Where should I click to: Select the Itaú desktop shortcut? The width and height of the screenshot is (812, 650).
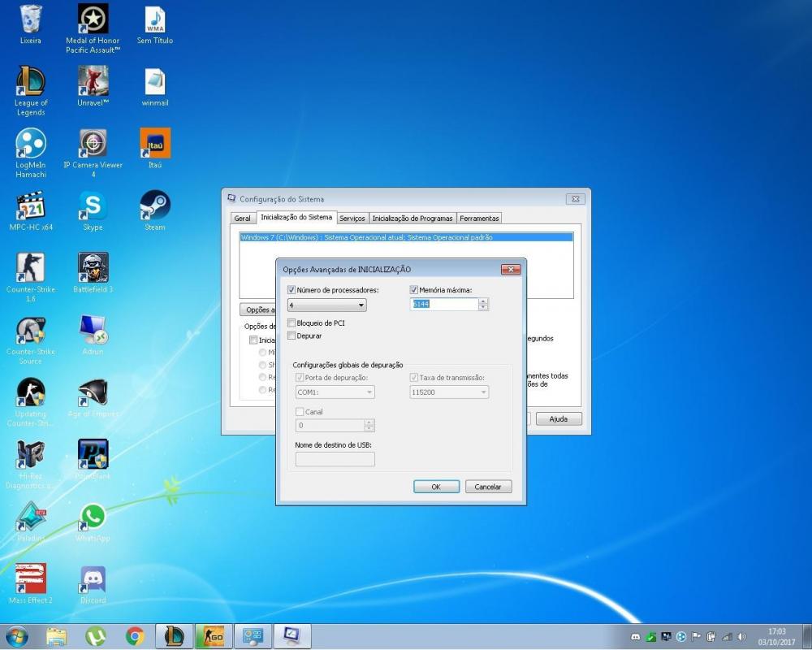pos(155,148)
